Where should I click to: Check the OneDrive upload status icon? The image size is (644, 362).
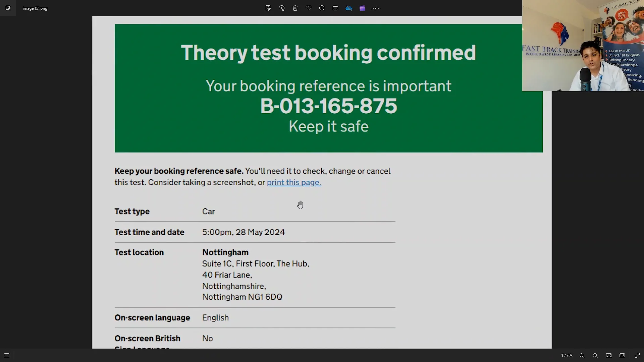tap(349, 8)
